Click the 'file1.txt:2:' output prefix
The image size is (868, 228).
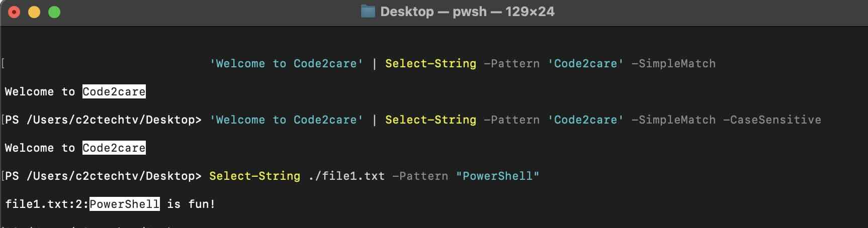click(x=47, y=204)
